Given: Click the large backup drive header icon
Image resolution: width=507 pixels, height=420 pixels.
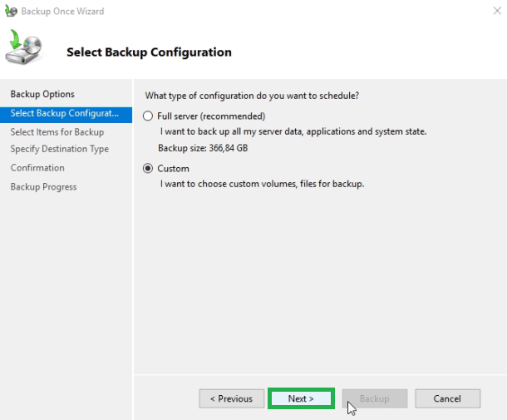Looking at the screenshot, I should pos(23,47).
